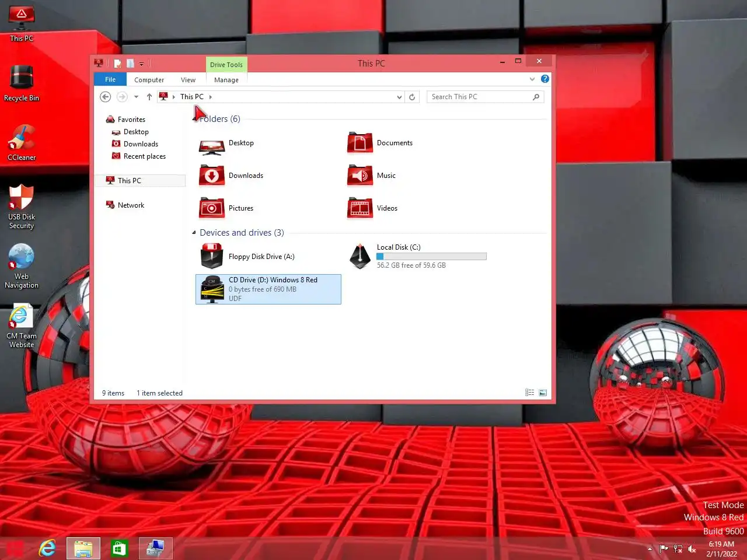Open This PC desktop icon
747x560 pixels.
(x=22, y=24)
